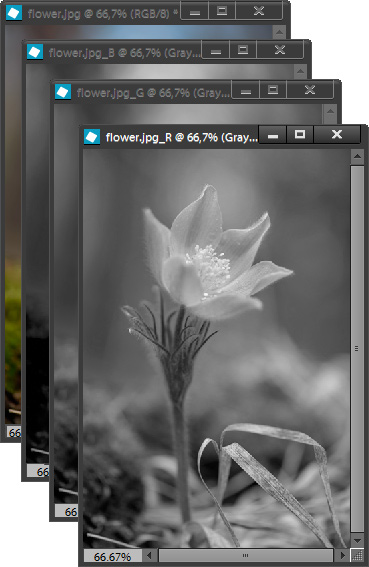Minimize the flower.jpg RGB window

[195, 11]
